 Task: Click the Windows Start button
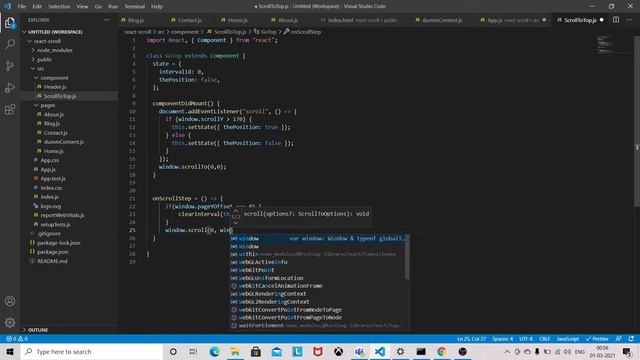click(10, 351)
